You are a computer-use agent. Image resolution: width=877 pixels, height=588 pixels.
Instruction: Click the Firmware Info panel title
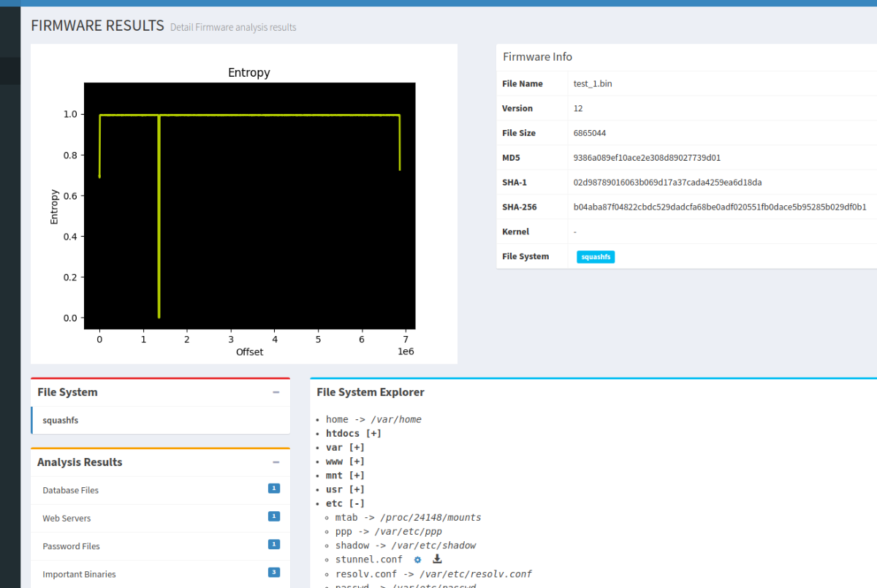[x=537, y=57]
